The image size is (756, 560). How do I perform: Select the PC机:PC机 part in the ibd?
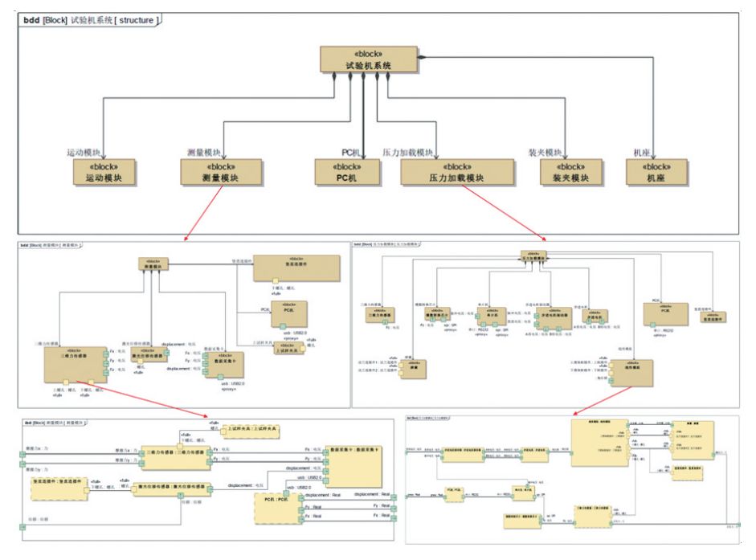278,509
